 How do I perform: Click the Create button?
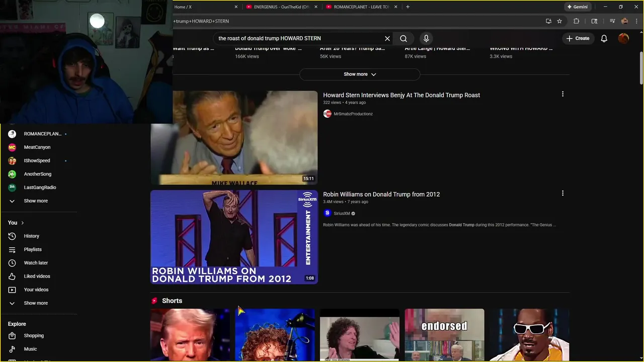tap(578, 38)
